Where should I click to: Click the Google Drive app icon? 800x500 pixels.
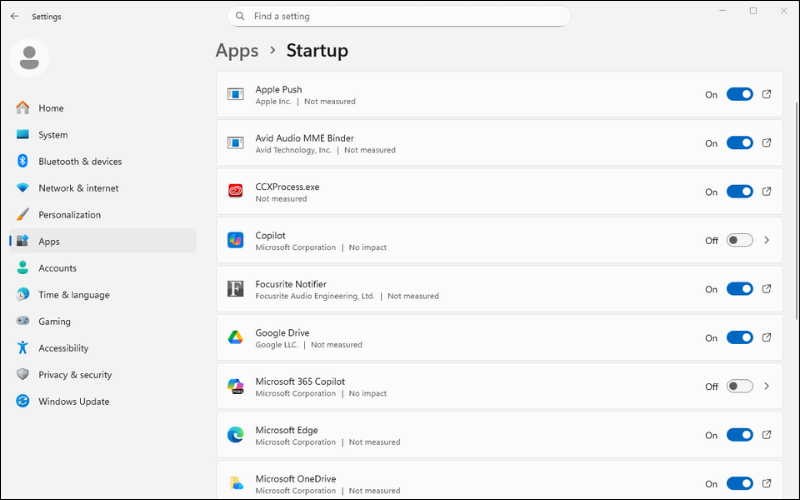[236, 338]
